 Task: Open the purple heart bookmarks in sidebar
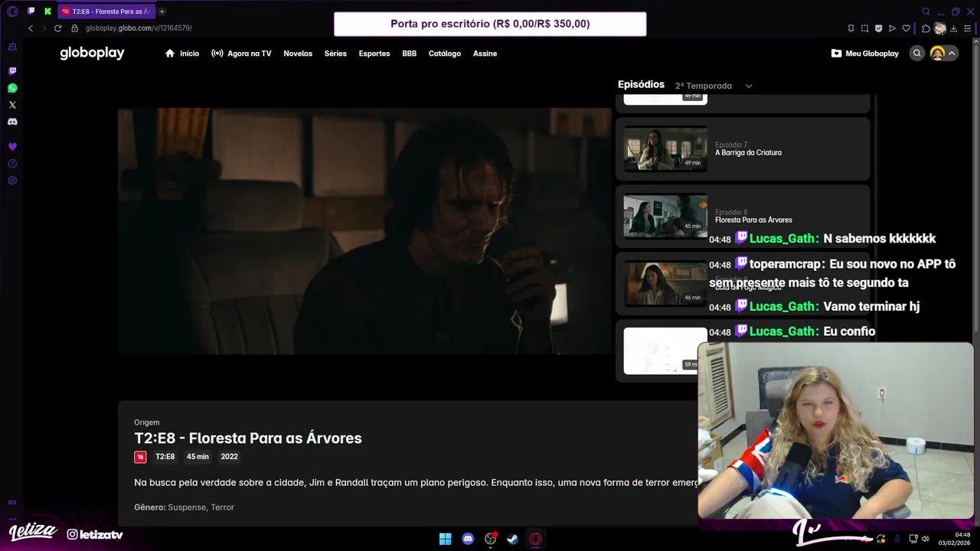(x=12, y=146)
